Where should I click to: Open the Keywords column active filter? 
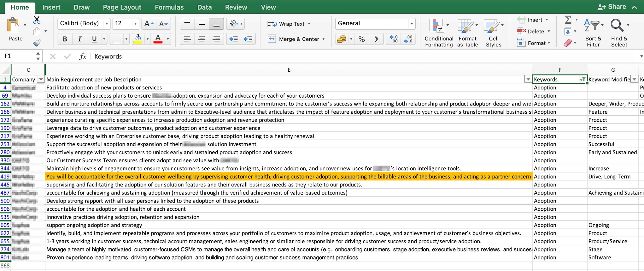click(583, 79)
